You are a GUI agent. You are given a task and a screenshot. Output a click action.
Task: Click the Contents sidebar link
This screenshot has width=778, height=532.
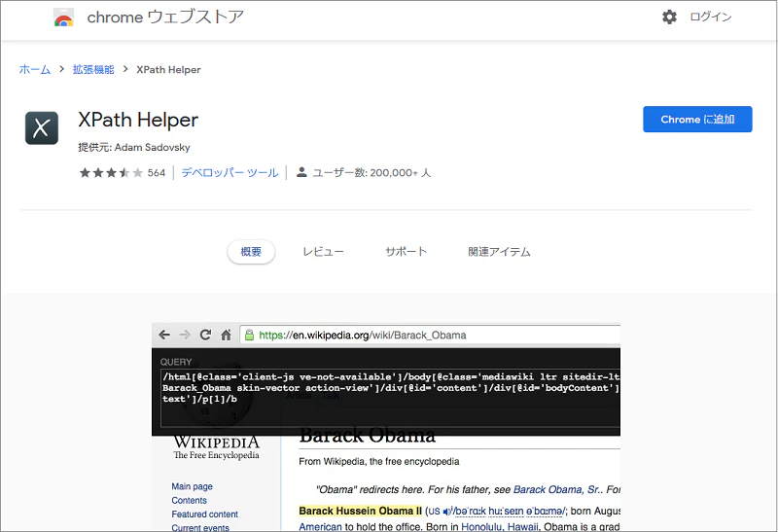(x=189, y=500)
